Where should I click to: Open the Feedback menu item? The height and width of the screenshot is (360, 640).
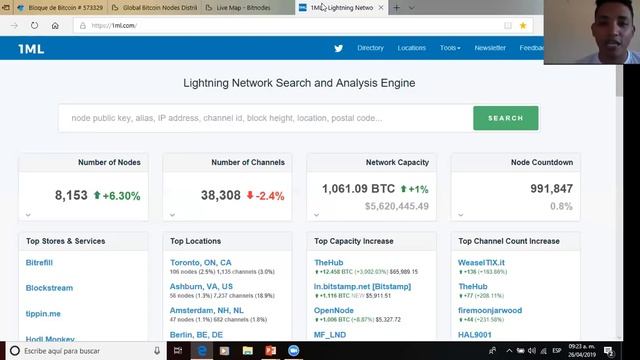(x=531, y=48)
